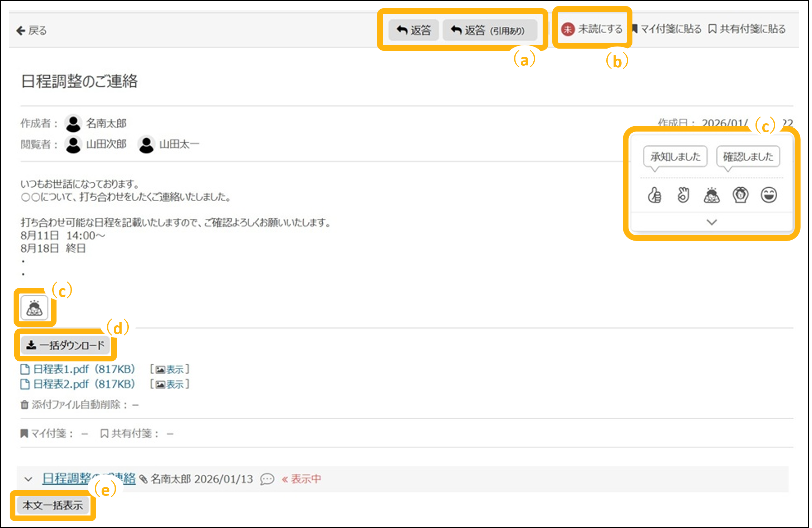Viewport: 812px width, 528px height.
Task: Click 一括ダウンロード download all button
Action: (65, 345)
